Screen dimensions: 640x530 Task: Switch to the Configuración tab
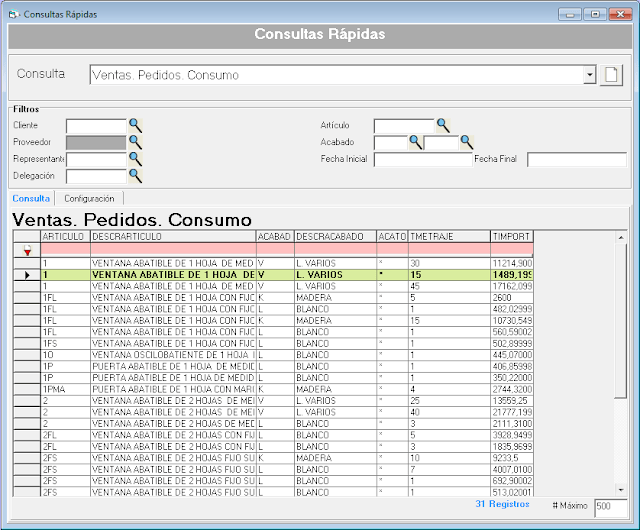point(89,199)
